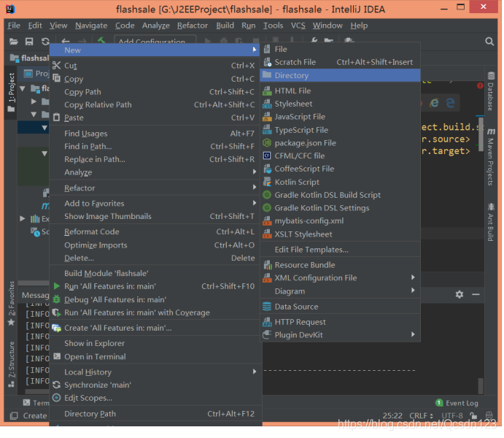Run 'All Features in: main'
Viewport: 504px width, 438px height.
pos(155,286)
